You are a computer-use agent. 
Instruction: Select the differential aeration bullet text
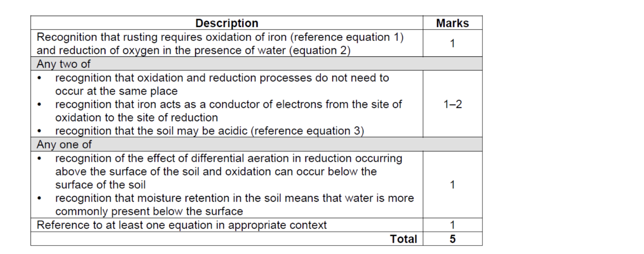click(x=228, y=172)
